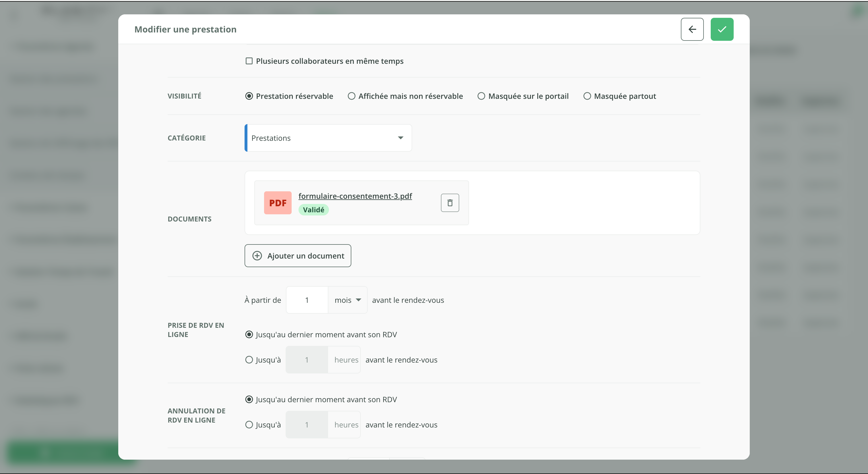Select Affichée mais non réservable visibility option
This screenshot has width=868, height=474.
[351, 96]
